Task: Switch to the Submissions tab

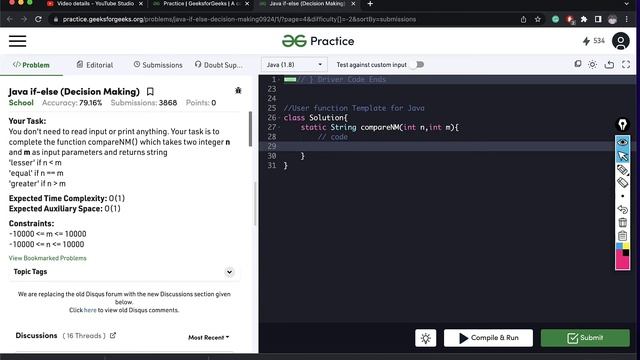Action: coord(158,65)
